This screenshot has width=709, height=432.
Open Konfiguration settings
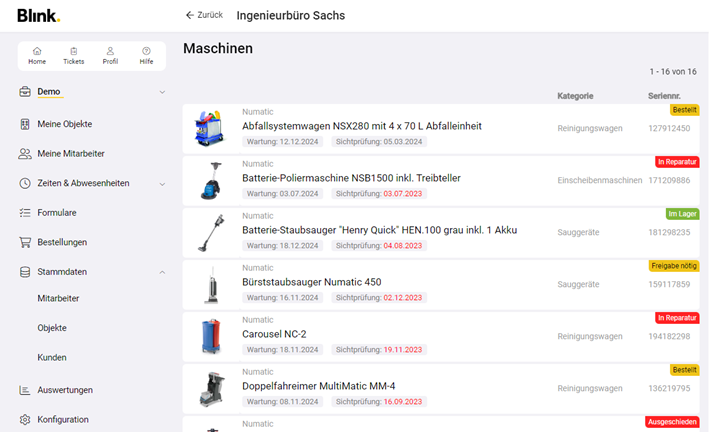point(62,419)
